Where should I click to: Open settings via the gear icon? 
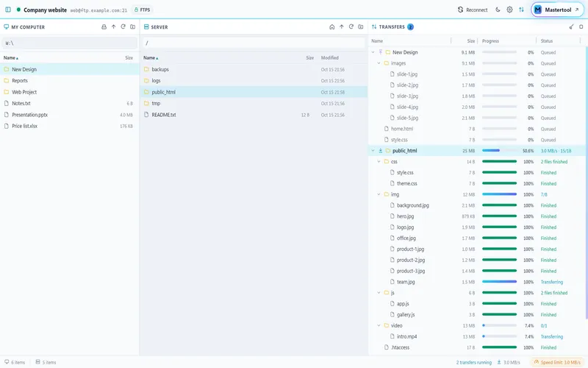[x=509, y=10]
